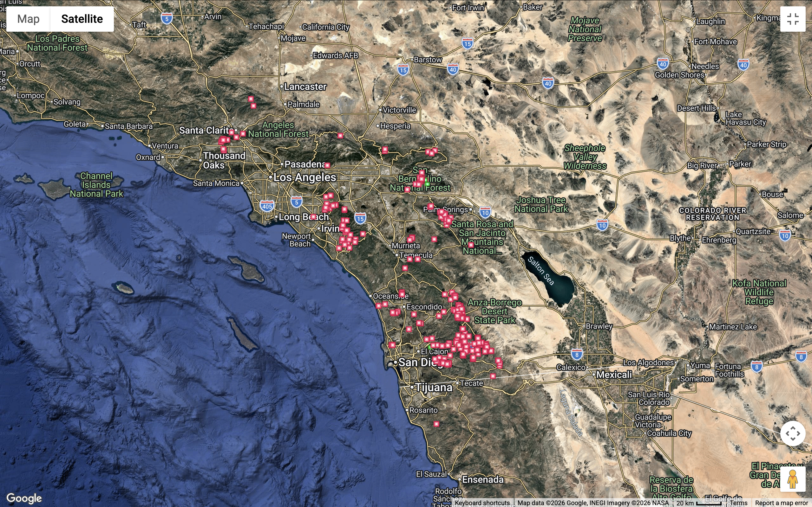Click red marker south of Hesperia
This screenshot has width=812, height=507.
[384, 150]
